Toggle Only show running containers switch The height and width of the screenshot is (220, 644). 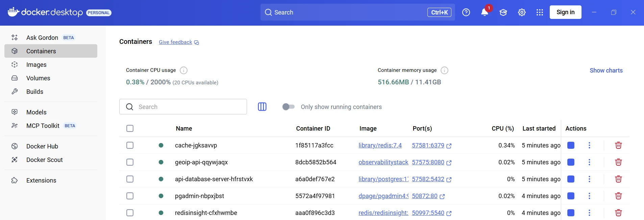[288, 107]
